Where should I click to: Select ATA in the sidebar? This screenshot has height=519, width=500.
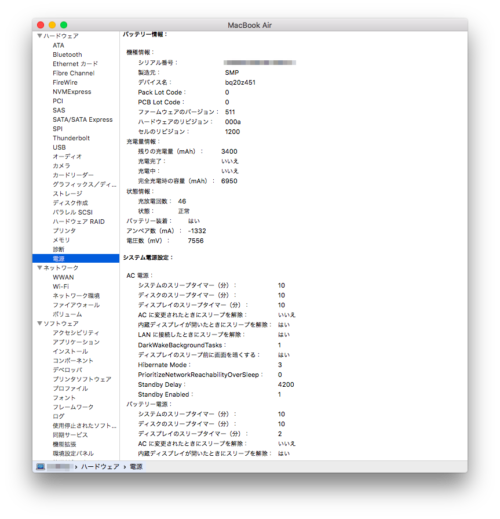pyautogui.click(x=58, y=45)
